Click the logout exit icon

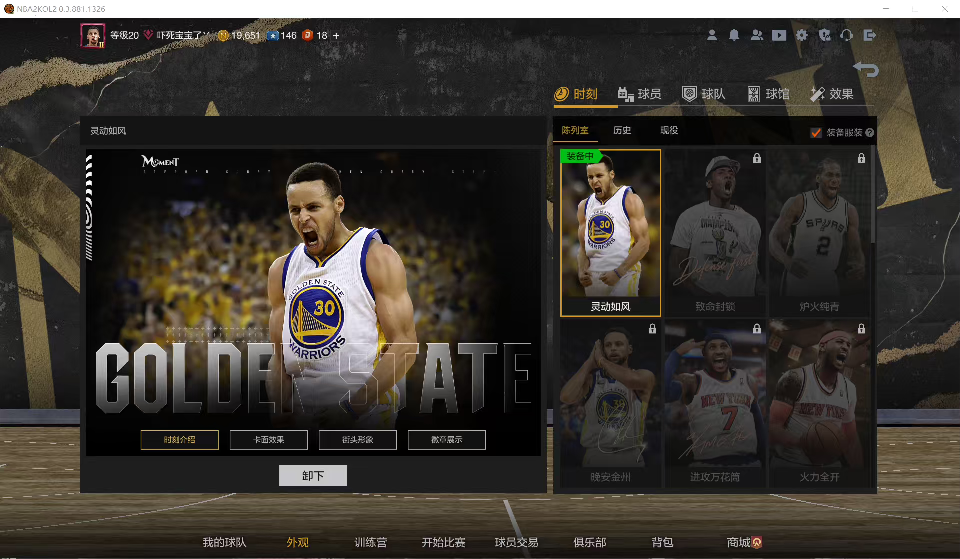click(x=869, y=36)
